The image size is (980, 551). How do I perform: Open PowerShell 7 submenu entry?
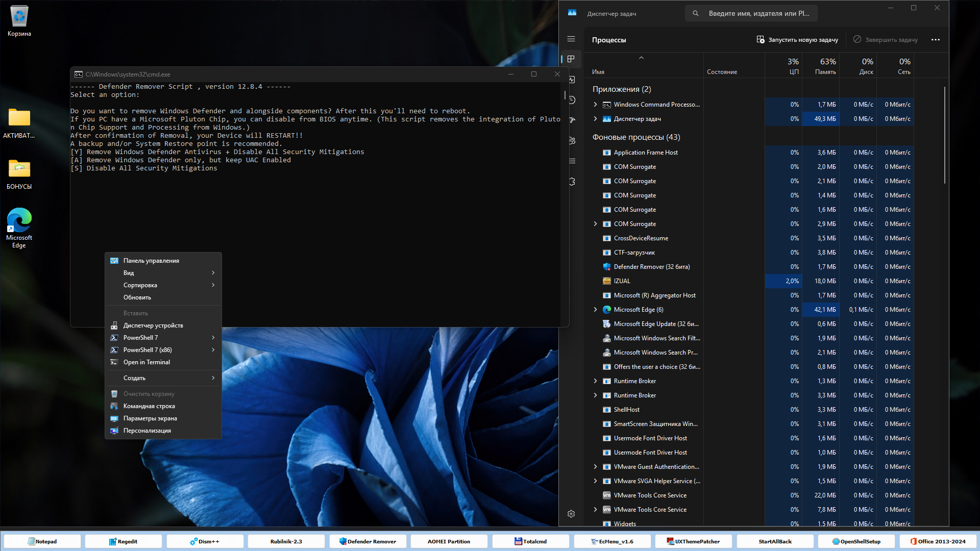pos(163,338)
